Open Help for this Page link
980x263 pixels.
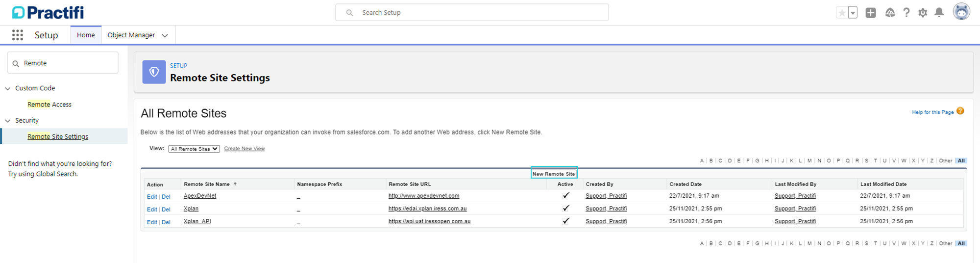932,112
